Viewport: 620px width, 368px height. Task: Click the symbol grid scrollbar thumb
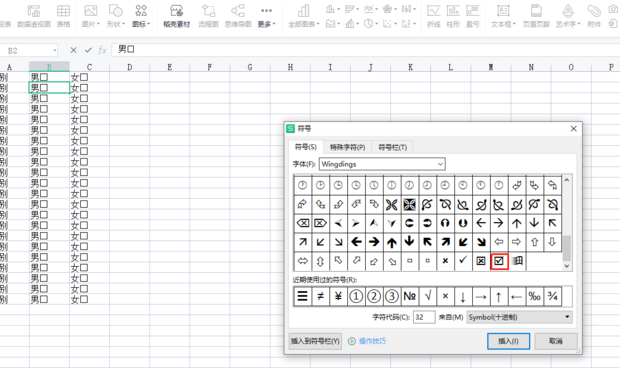click(x=567, y=248)
